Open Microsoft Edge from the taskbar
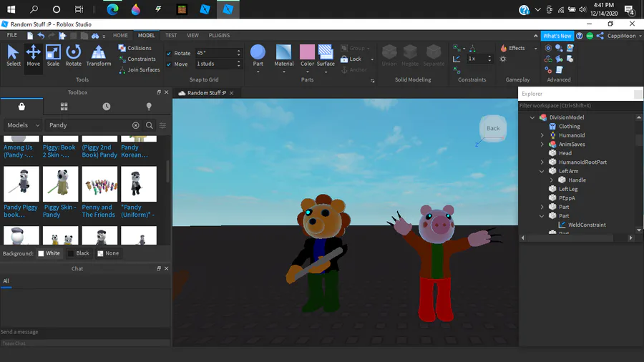 pos(112,9)
